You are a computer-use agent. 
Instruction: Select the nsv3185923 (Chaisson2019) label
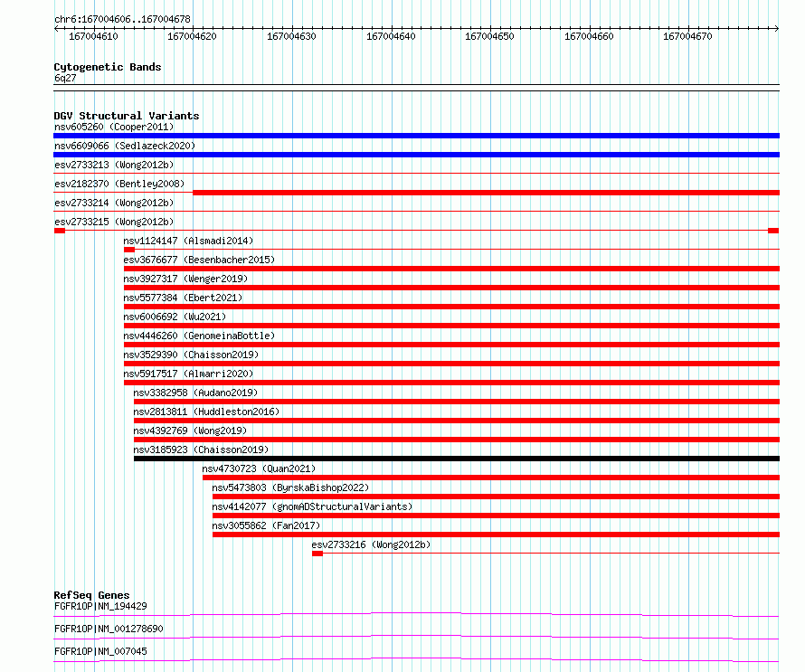click(x=201, y=450)
